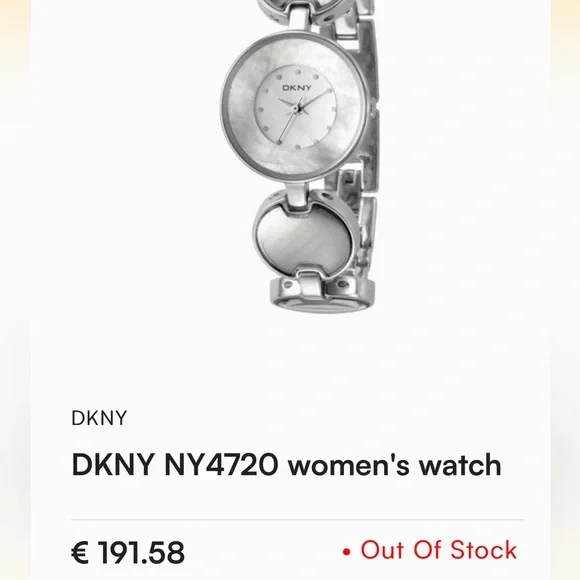The image size is (580, 580).
Task: Open the DKNY NY4720 women's watch title
Action: (287, 465)
